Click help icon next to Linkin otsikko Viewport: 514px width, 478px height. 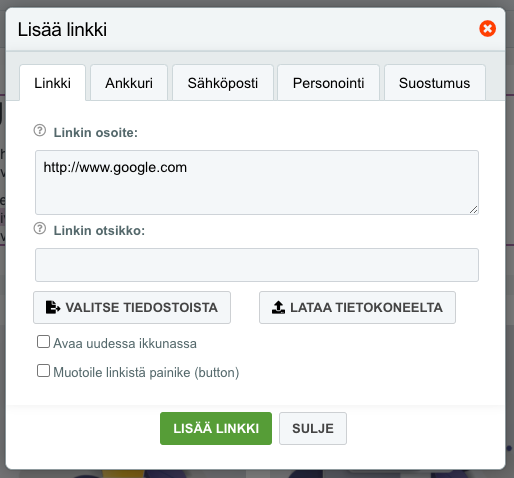point(40,228)
